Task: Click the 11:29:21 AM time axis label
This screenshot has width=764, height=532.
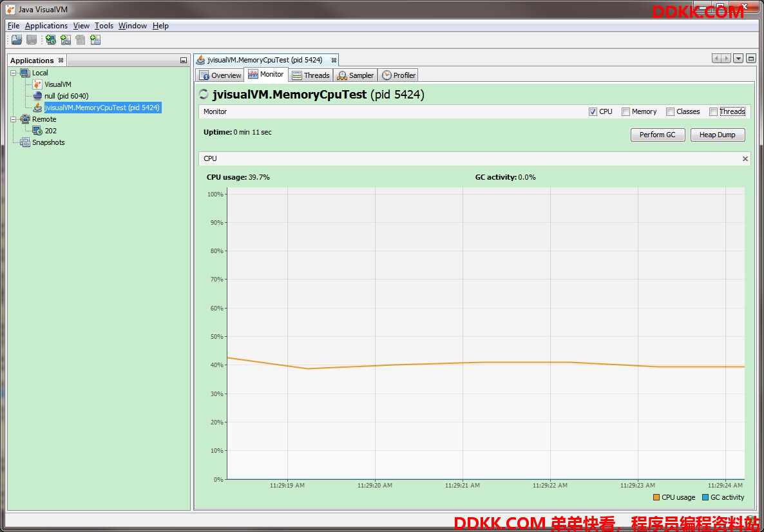Action: click(463, 485)
